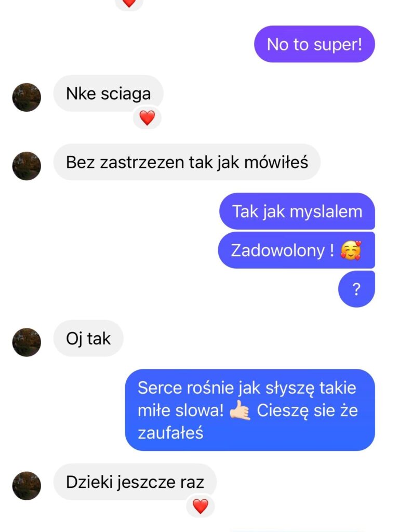Open profile avatar beside "Nke sciaga"
This screenshot has width=399, height=532.
click(x=26, y=97)
